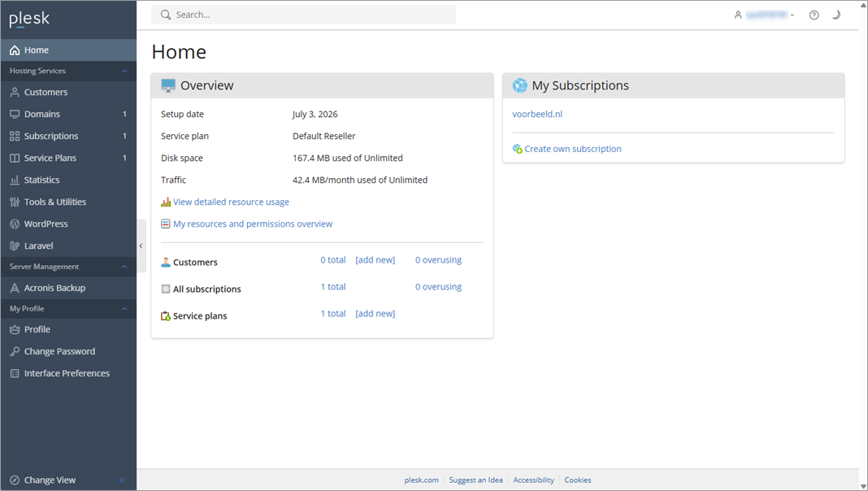Click Customers 0 total link
The height and width of the screenshot is (491, 868).
point(332,259)
